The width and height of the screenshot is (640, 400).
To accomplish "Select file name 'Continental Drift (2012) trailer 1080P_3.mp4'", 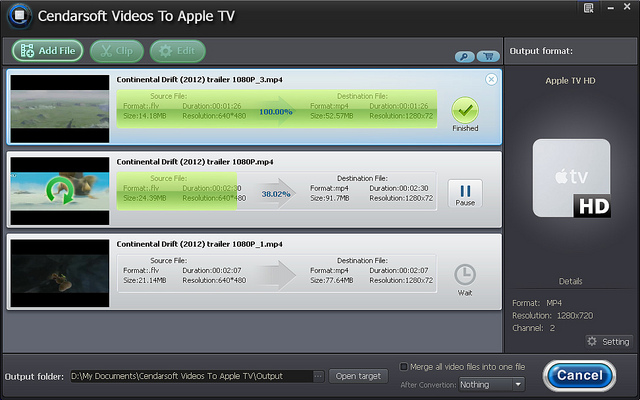I will [x=200, y=80].
